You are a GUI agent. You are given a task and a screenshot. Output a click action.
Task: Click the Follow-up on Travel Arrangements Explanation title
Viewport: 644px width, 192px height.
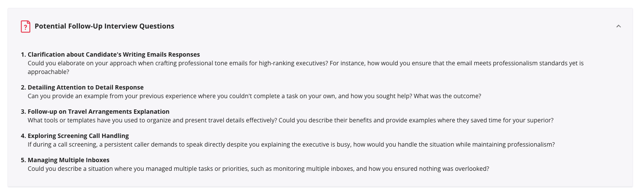(x=99, y=112)
